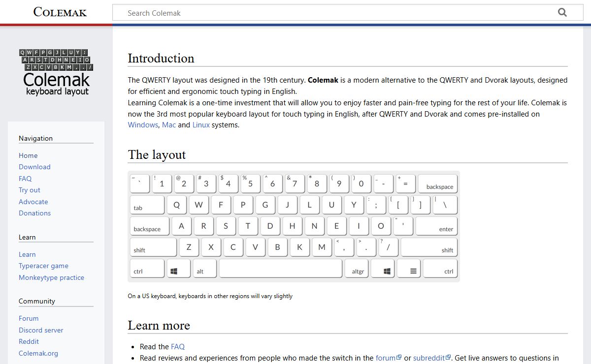Screen dimensions: 591x364
Task: Open the sidebar FAQ link
Action: click(25, 179)
